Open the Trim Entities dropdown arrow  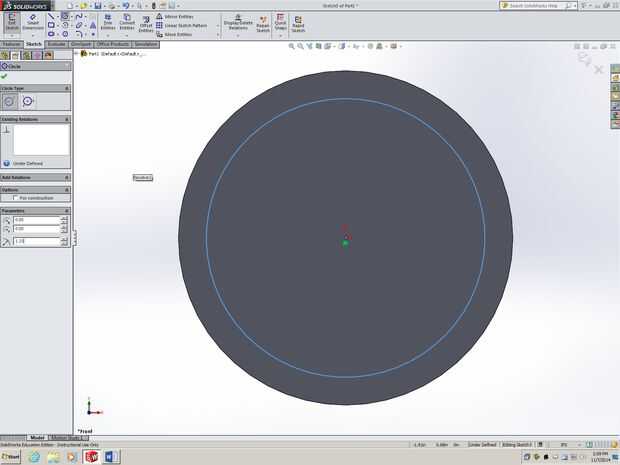108,36
